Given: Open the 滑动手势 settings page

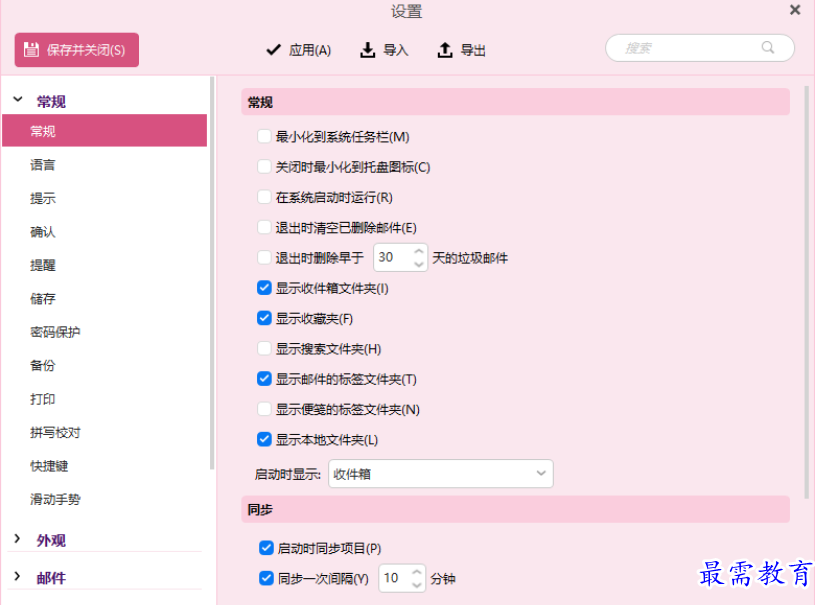Looking at the screenshot, I should (55, 499).
